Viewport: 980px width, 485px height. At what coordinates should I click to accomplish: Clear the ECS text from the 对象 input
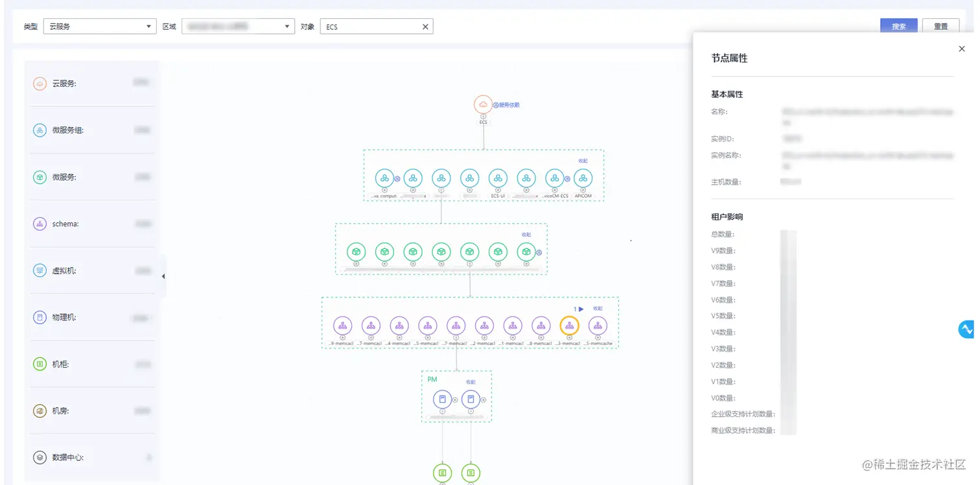pyautogui.click(x=425, y=27)
